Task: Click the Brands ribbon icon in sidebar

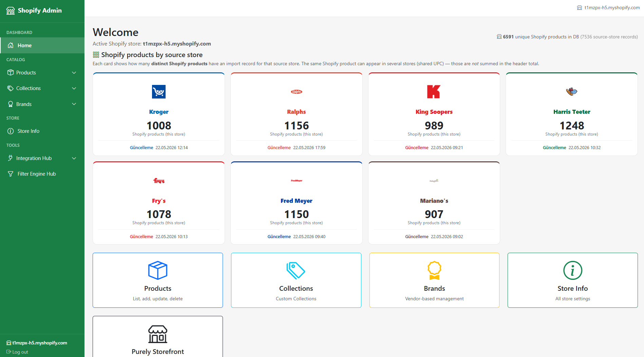Action: (11, 104)
